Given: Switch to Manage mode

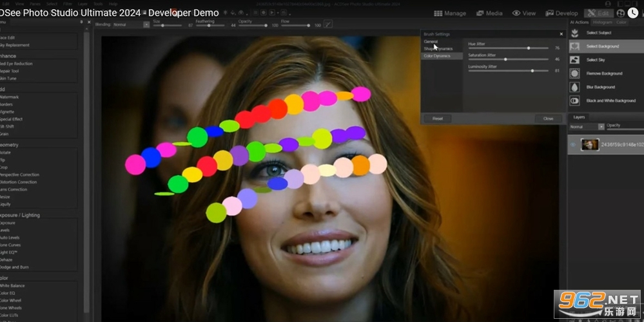Looking at the screenshot, I should pyautogui.click(x=450, y=13).
